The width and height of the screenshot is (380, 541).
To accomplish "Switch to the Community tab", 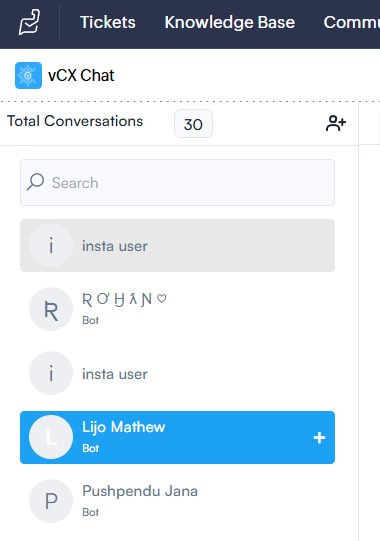I will 352,22.
